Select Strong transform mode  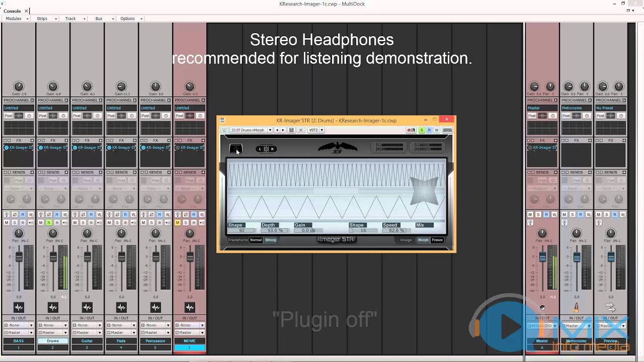pos(271,240)
